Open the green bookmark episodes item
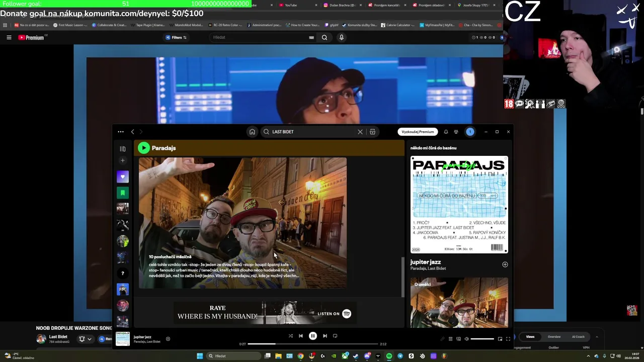This screenshot has width=644, height=362. coord(122,193)
